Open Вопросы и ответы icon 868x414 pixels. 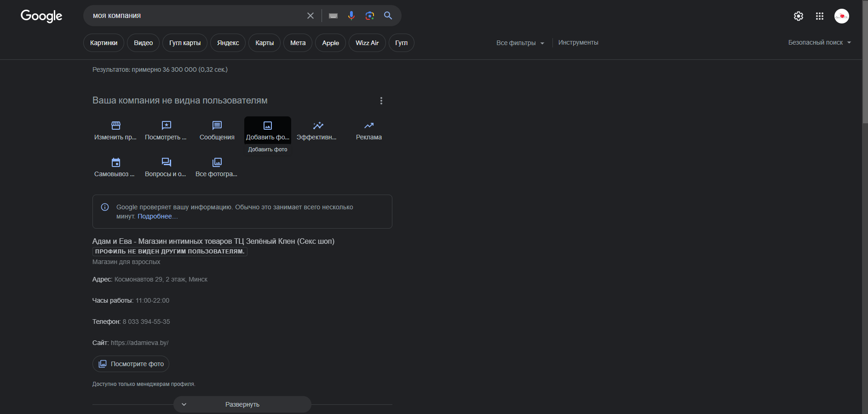click(167, 162)
